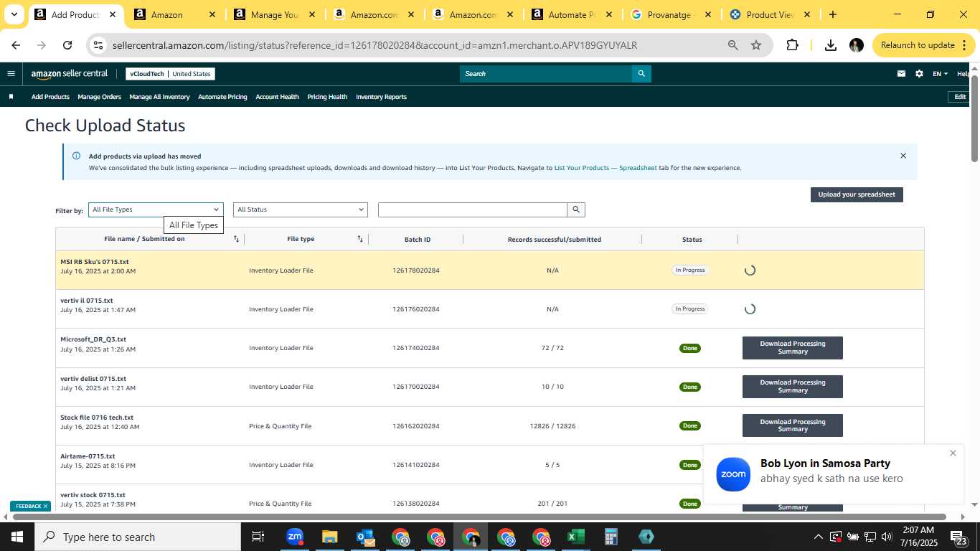980x551 pixels.
Task: Open the tab search chevron
Action: (14, 14)
